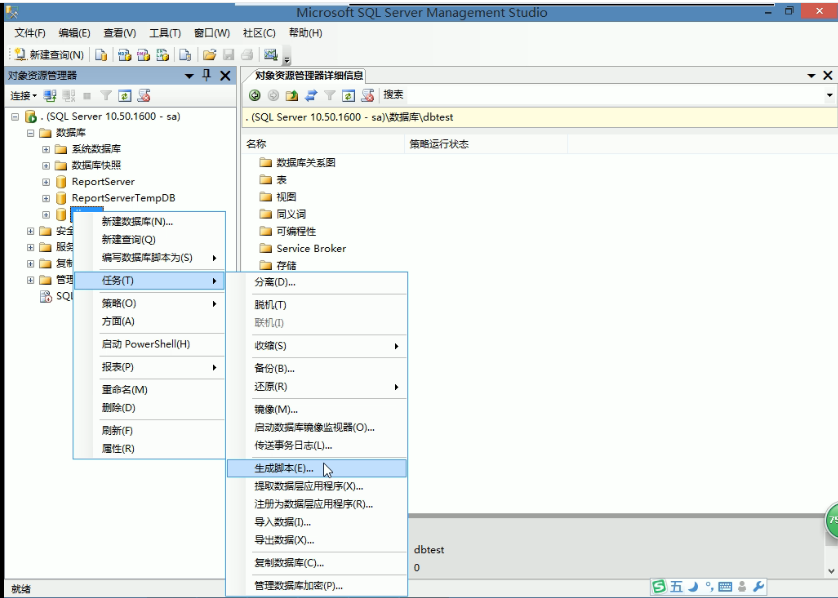Expand the ReportServer database node
This screenshot has width=838, height=598.
click(46, 182)
